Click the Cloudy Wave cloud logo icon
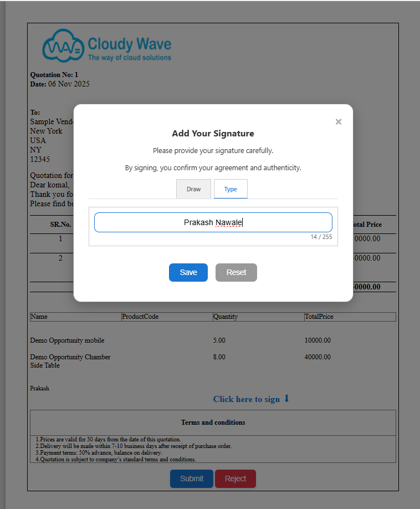The height and width of the screenshot is (509, 420). coord(63,47)
